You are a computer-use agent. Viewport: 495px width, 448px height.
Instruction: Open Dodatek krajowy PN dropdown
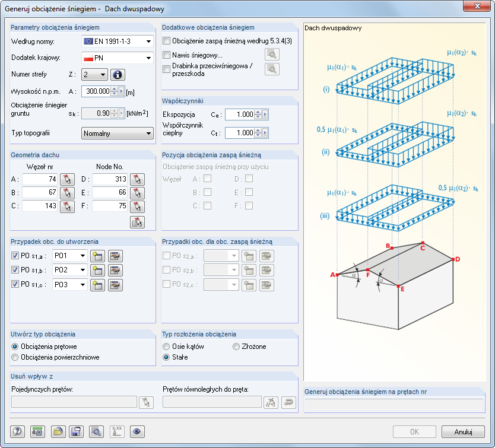118,58
